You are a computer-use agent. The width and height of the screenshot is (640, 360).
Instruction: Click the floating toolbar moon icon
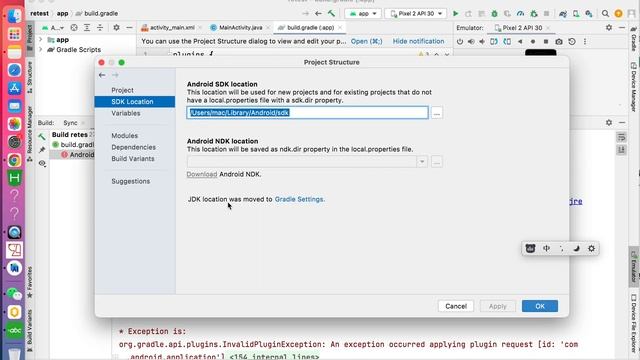click(x=576, y=248)
